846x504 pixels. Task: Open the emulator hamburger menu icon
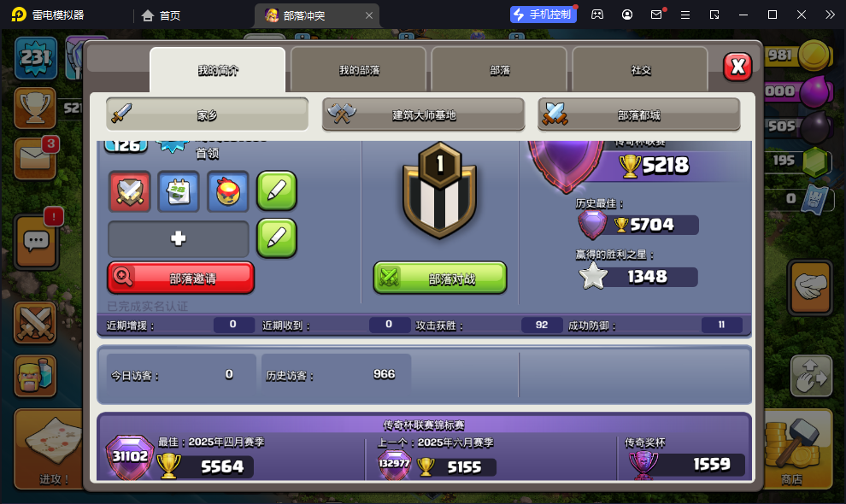(685, 15)
